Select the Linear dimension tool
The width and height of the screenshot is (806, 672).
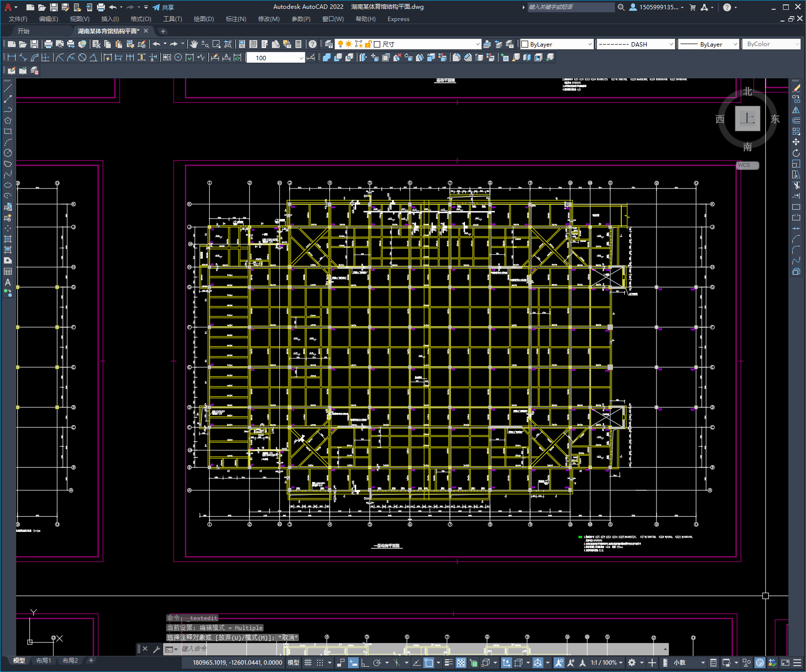[x=12, y=57]
